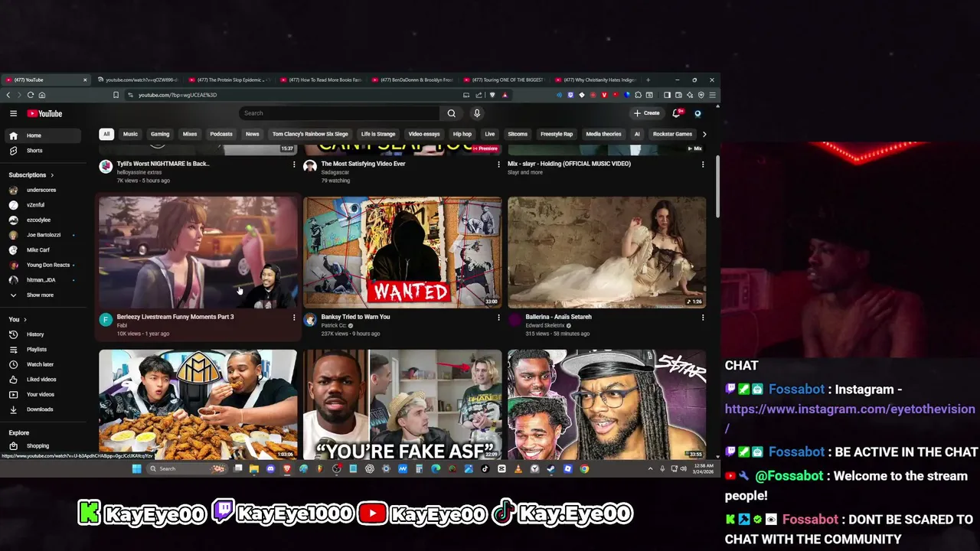Open the browser home page
The height and width of the screenshot is (551, 980).
(x=41, y=95)
